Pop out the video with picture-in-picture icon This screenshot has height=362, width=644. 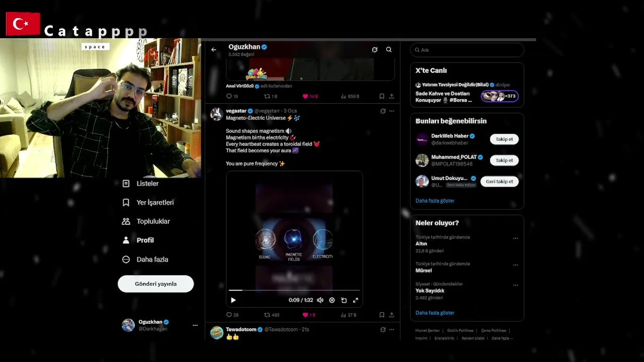coord(344,300)
